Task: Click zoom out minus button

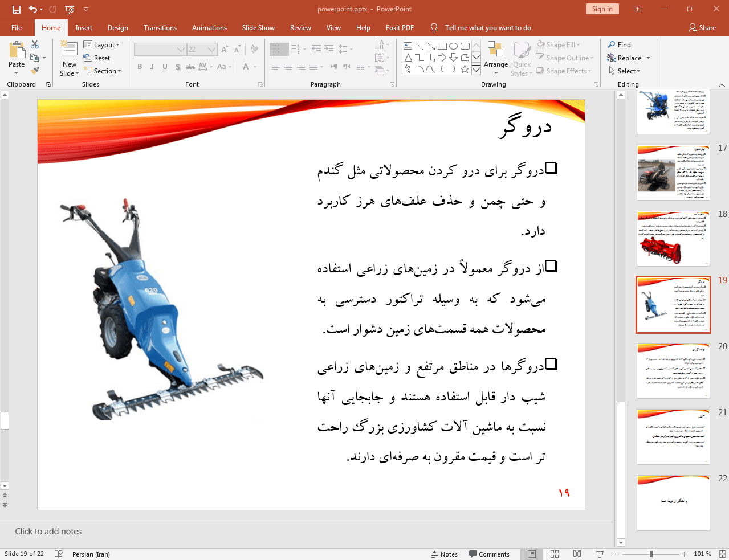Action: (617, 554)
